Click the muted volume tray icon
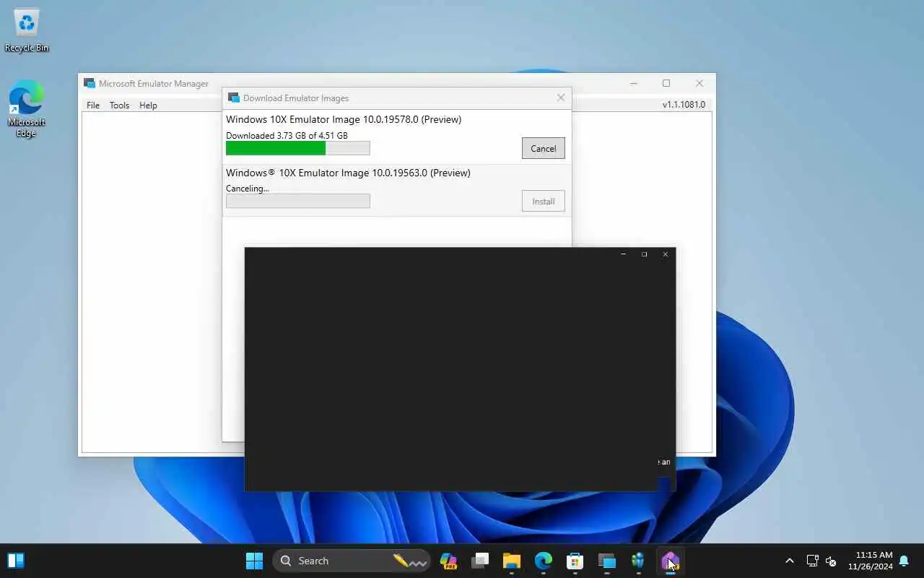This screenshot has height=578, width=924. click(831, 561)
